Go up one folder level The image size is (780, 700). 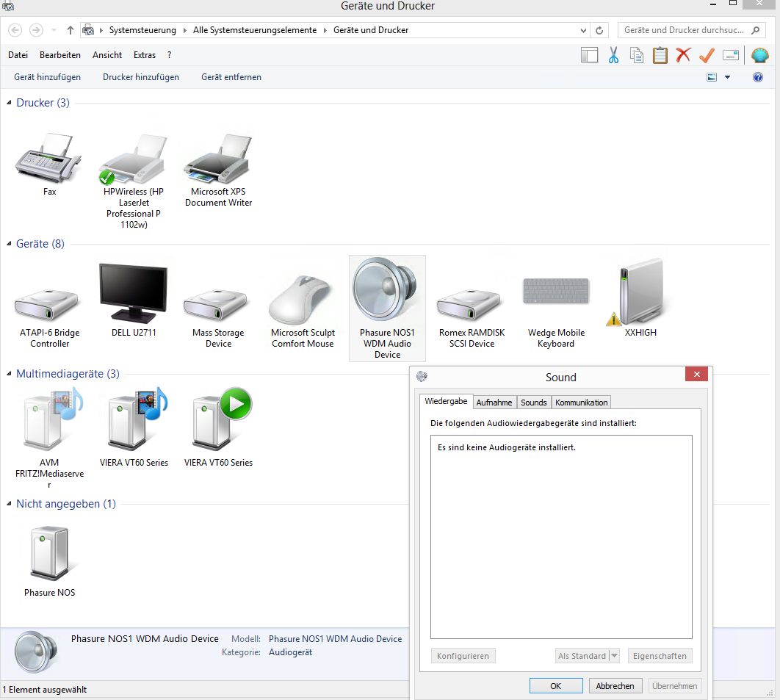point(70,30)
